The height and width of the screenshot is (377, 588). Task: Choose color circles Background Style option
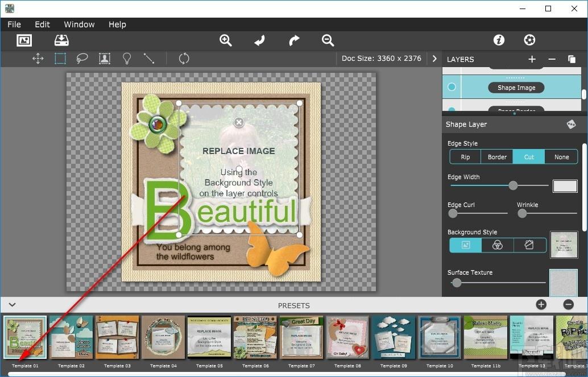pos(497,245)
